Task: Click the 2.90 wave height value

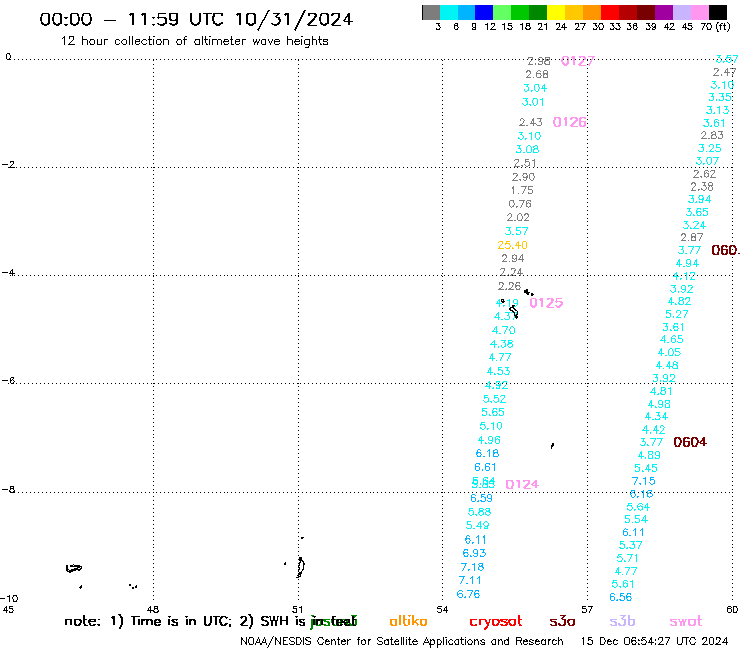Action: 523,177
